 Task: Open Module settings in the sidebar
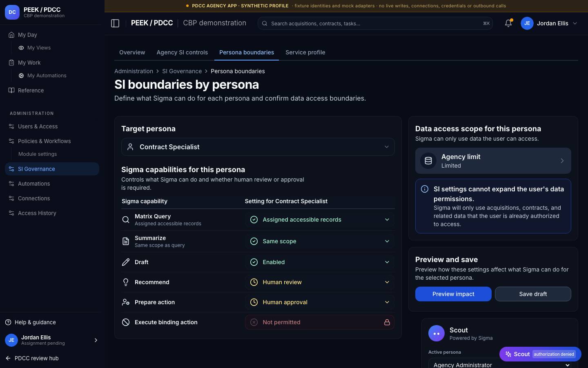(57, 154)
